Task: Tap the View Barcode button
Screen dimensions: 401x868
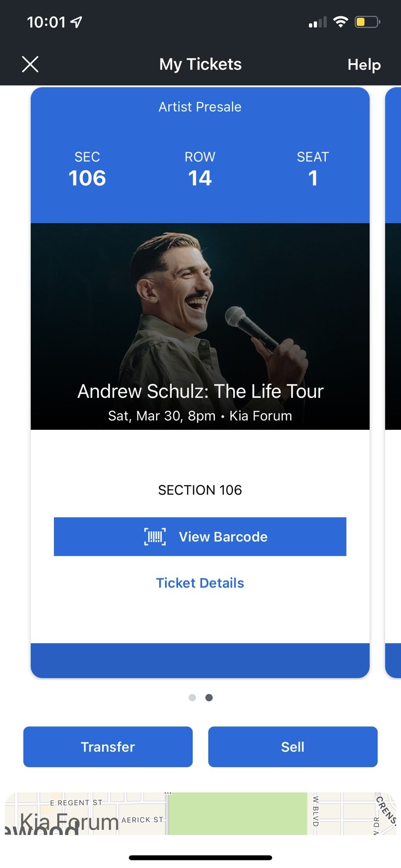Action: point(200,537)
